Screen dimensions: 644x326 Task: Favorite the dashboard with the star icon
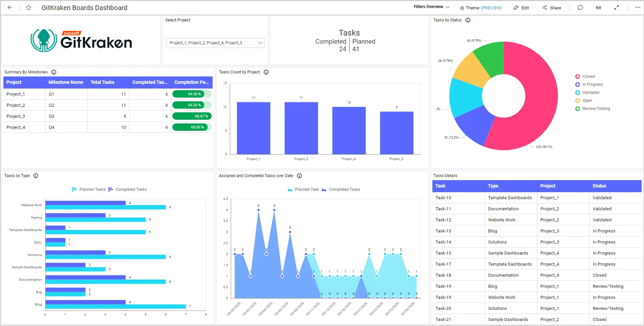click(x=29, y=7)
